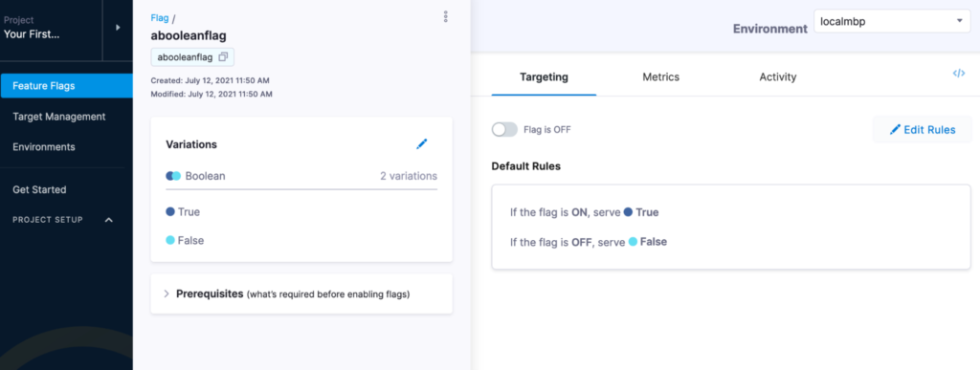Switch to the Activity tab
The image size is (980, 370).
[x=777, y=77]
